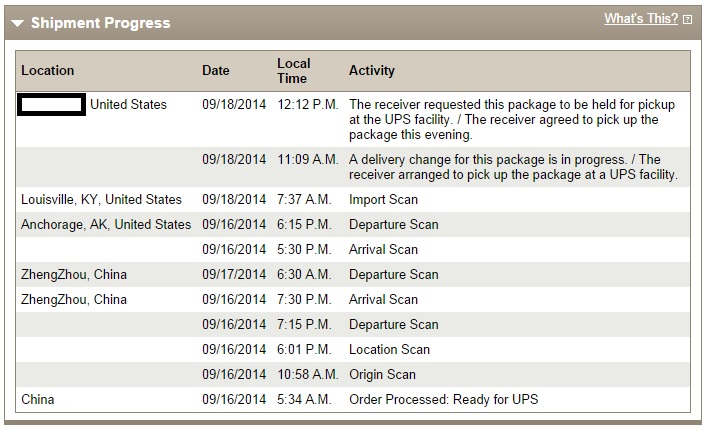
Task: Select the Louisville, KY, United States row
Action: [x=353, y=199]
